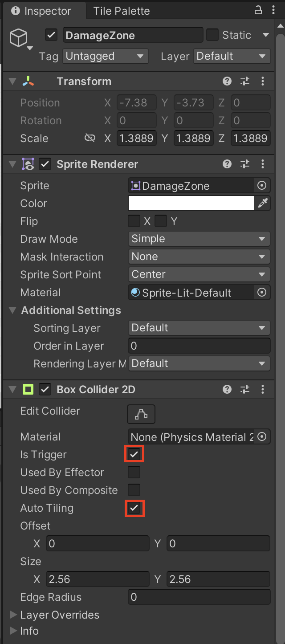Click the Material object picker for Sprite-Lit-Default
This screenshot has width=285, height=644.
click(262, 293)
